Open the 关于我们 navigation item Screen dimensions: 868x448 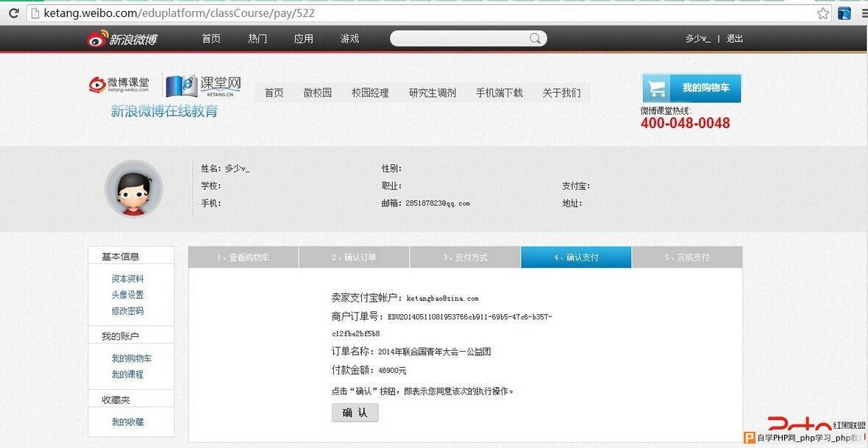coord(561,93)
